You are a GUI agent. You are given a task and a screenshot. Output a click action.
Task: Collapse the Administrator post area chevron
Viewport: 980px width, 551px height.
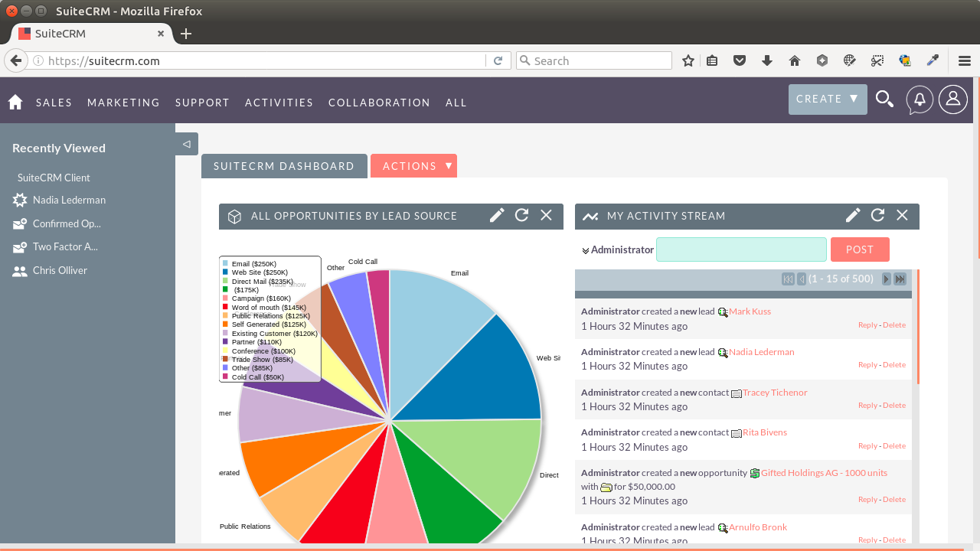586,249
